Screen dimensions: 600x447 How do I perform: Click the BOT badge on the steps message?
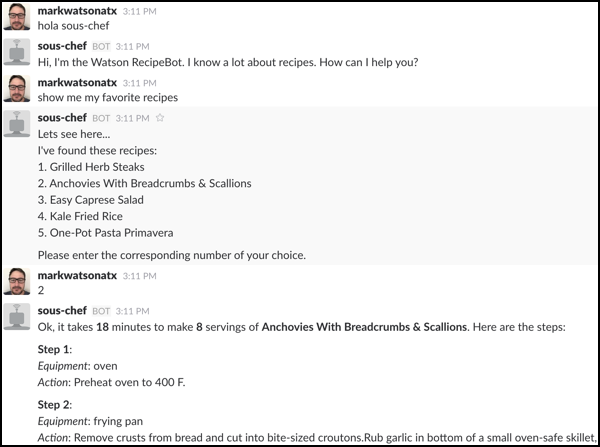pos(101,312)
